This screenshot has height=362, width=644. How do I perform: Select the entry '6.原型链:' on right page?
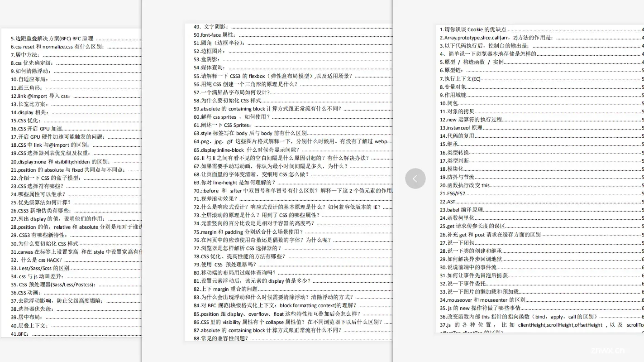542,70
